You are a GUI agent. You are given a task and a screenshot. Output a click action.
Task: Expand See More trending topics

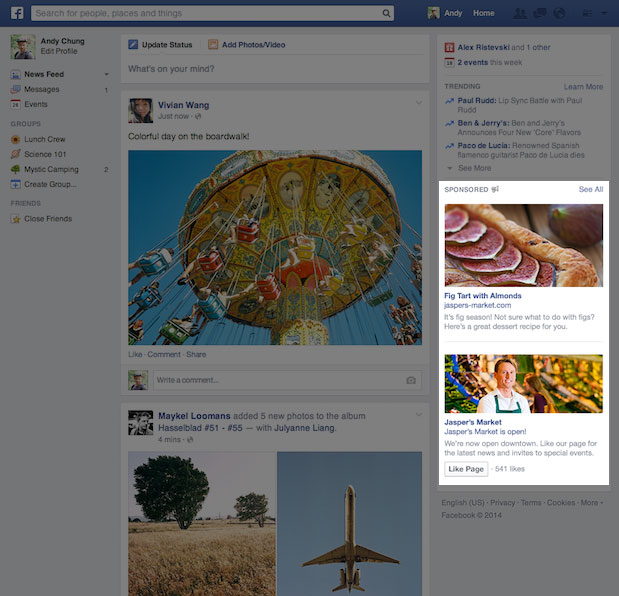click(x=473, y=168)
